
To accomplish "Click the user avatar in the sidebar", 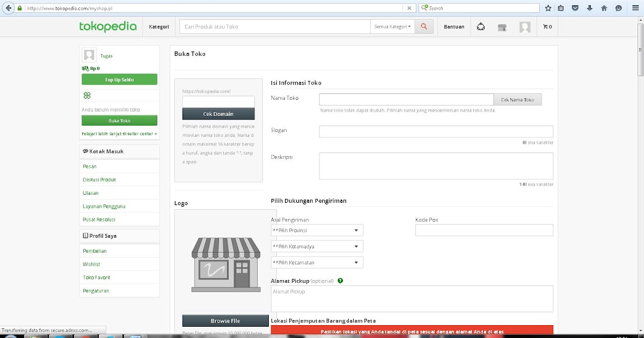I will coord(89,55).
